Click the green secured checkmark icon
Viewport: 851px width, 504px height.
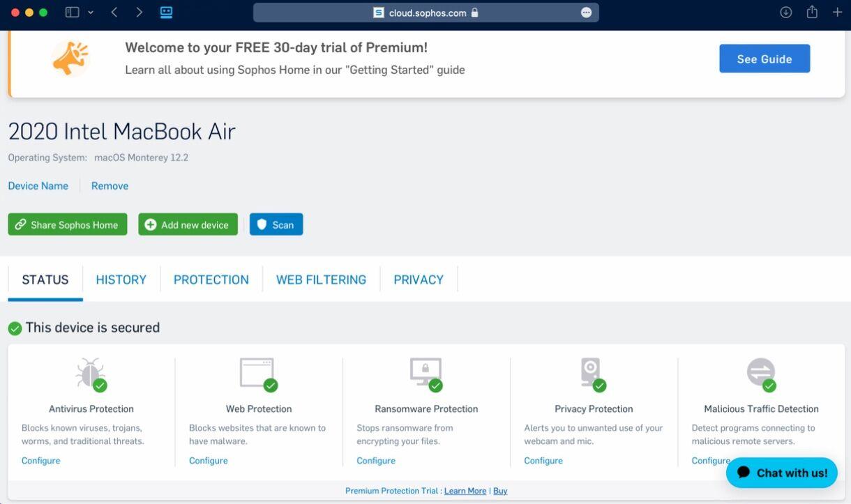[15, 328]
